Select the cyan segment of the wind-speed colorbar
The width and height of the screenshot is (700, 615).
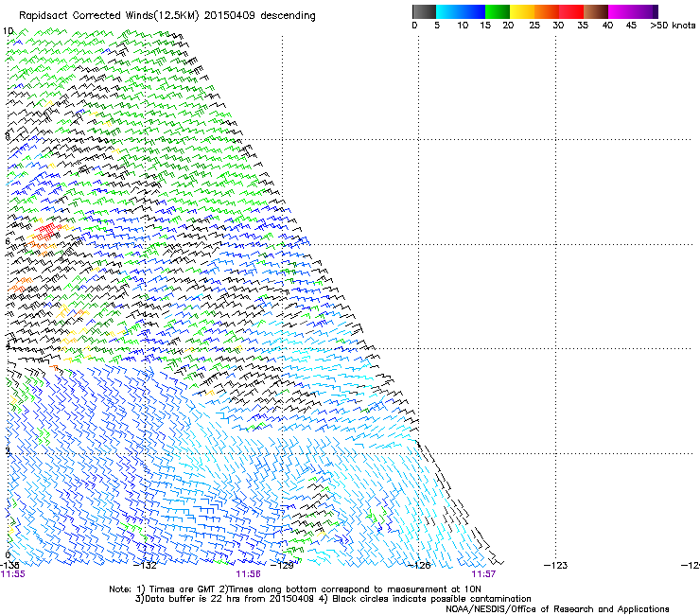click(x=447, y=11)
